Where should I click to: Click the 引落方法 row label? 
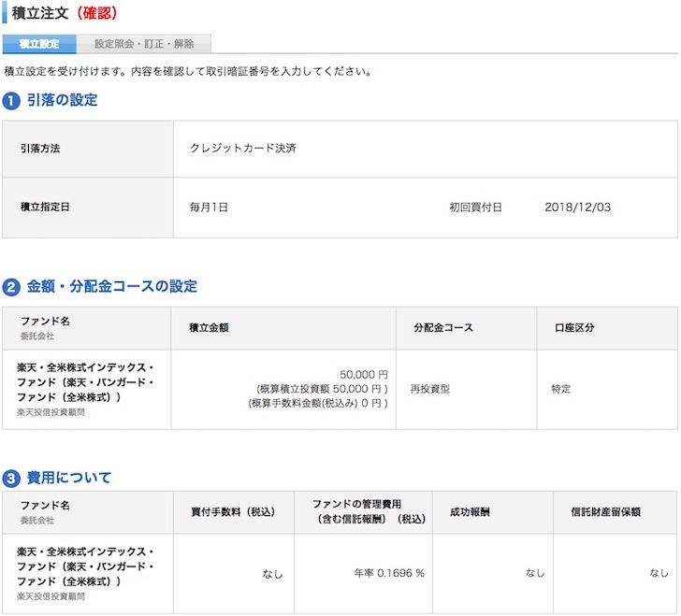point(40,149)
